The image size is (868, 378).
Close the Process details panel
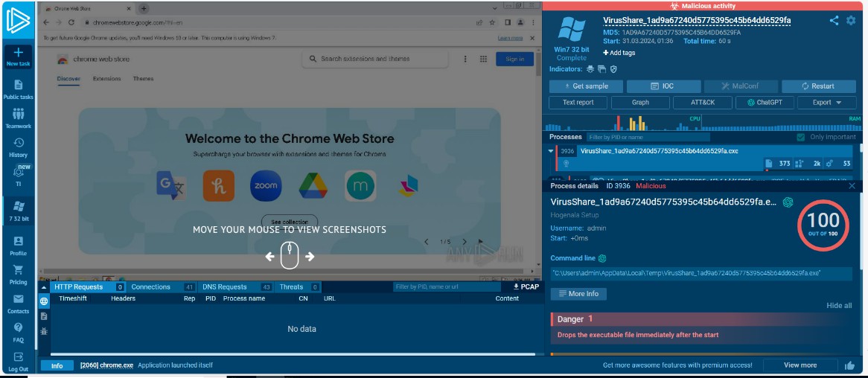pyautogui.click(x=852, y=186)
